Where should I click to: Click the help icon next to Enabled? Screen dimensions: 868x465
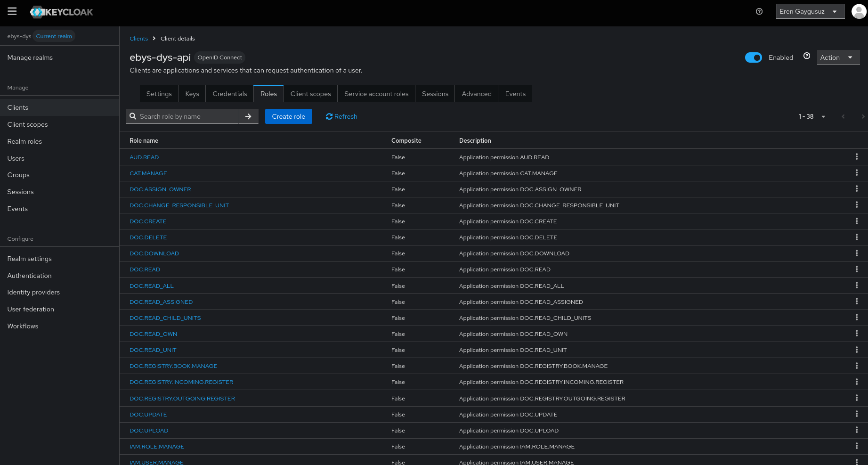pos(807,56)
